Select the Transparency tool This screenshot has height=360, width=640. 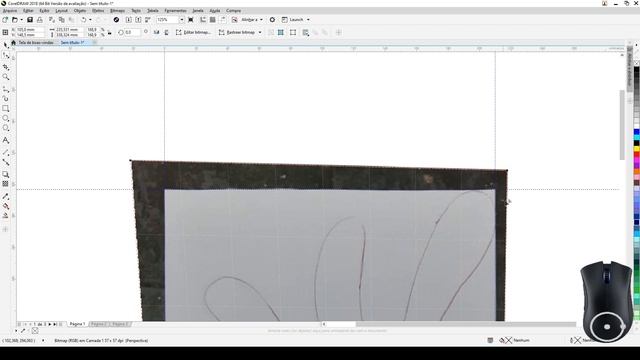pyautogui.click(x=6, y=184)
